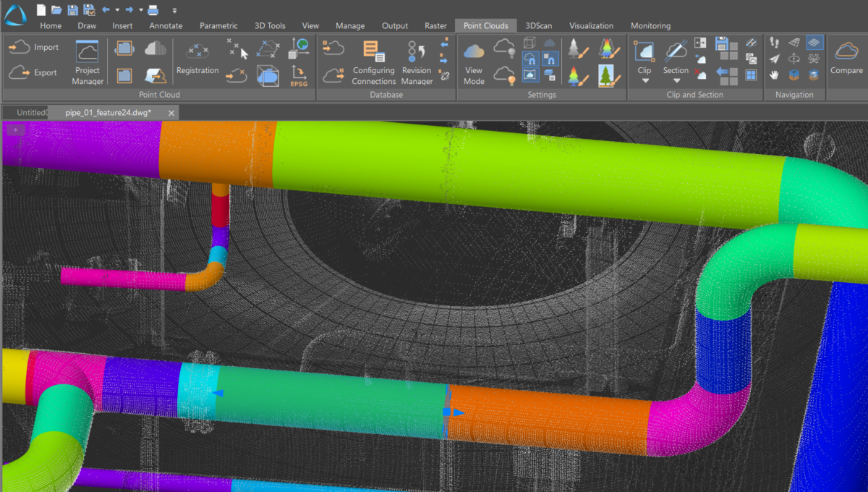
Task: Expand the Clip dropdown arrow
Action: coord(645,80)
